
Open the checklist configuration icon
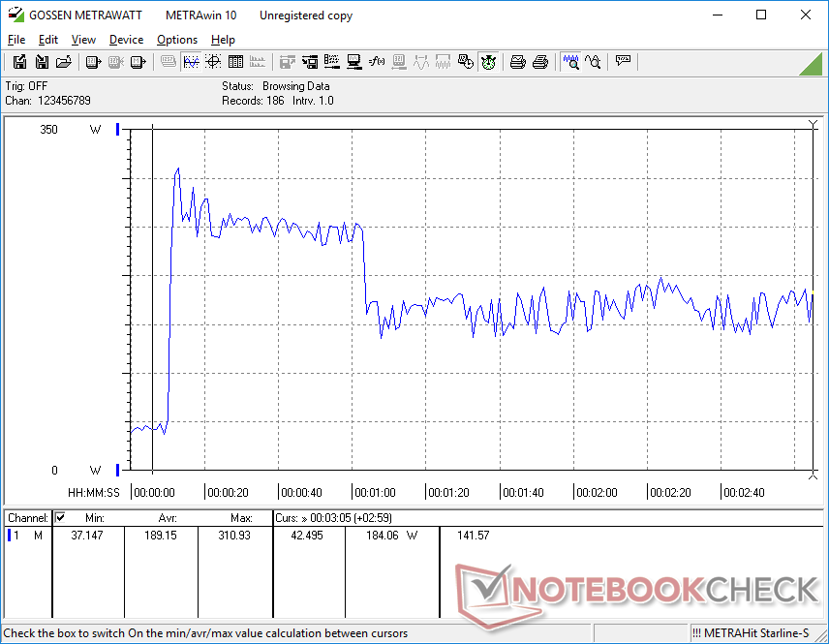coord(332,62)
